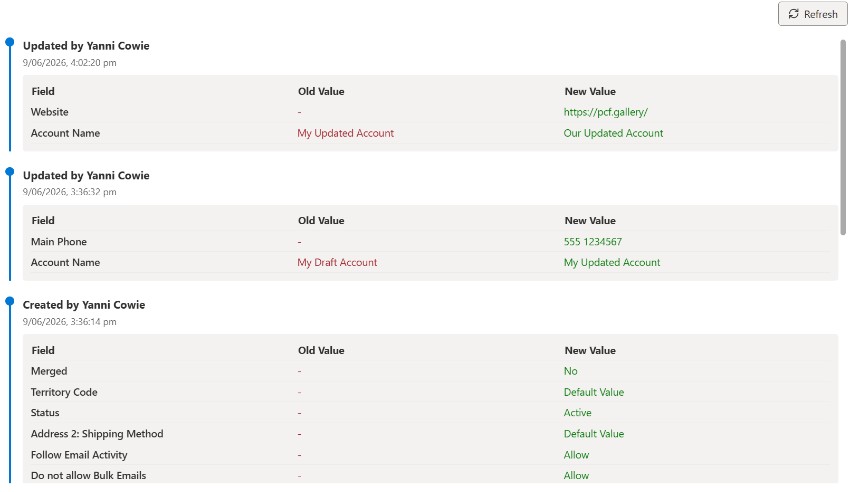
Task: Select the 'Updated by Yanni Cowie' 4:02:20 header
Action: [86, 46]
